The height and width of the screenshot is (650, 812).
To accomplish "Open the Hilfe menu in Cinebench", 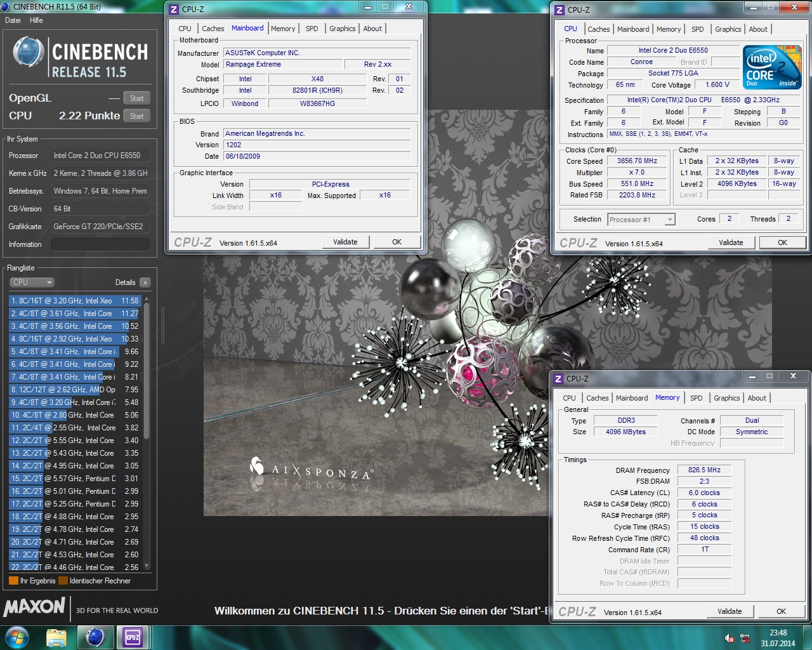I will pos(36,20).
